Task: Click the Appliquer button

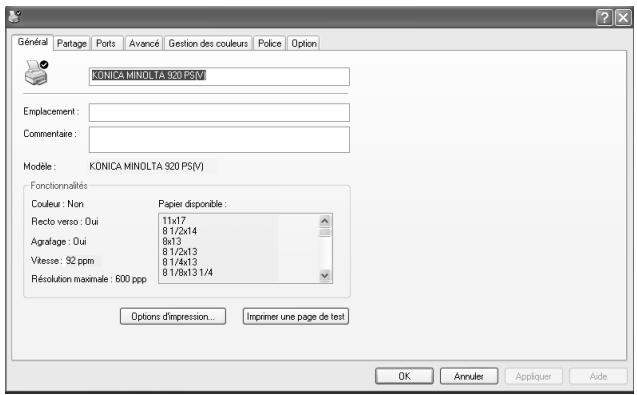Action: (533, 376)
